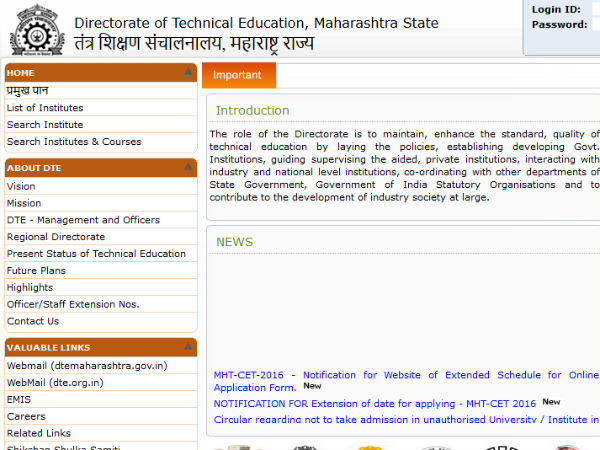600x450 pixels.
Task: Click the DTE Maharashtra emblem logo
Action: coord(36,30)
